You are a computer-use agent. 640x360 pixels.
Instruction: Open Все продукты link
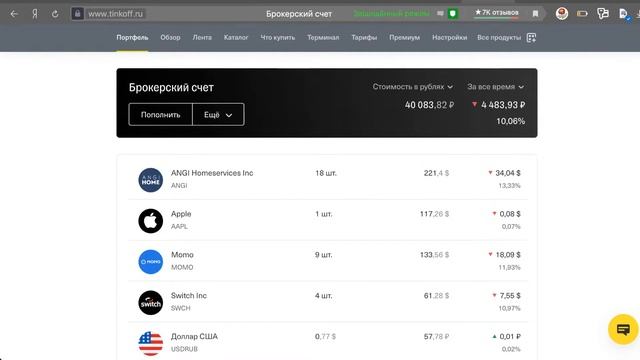click(x=499, y=37)
